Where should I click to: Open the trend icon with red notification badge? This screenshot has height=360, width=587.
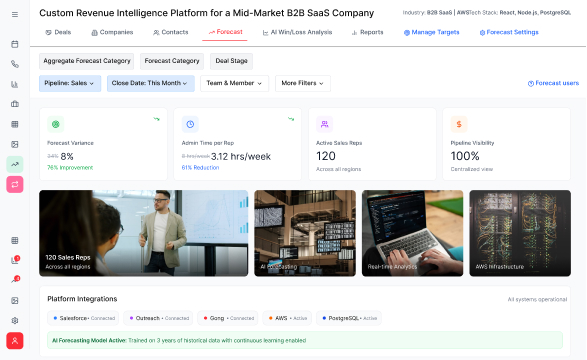tap(15, 280)
